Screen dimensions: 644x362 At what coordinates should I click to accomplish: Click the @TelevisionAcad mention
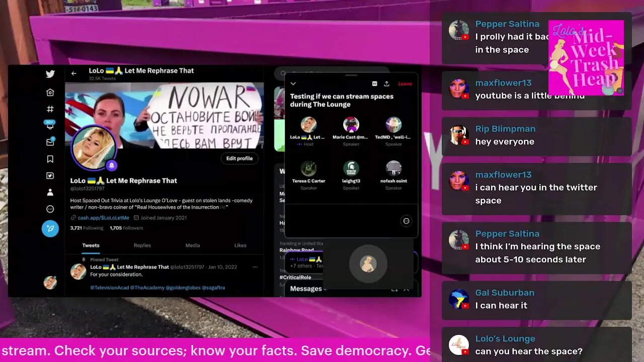(x=109, y=288)
